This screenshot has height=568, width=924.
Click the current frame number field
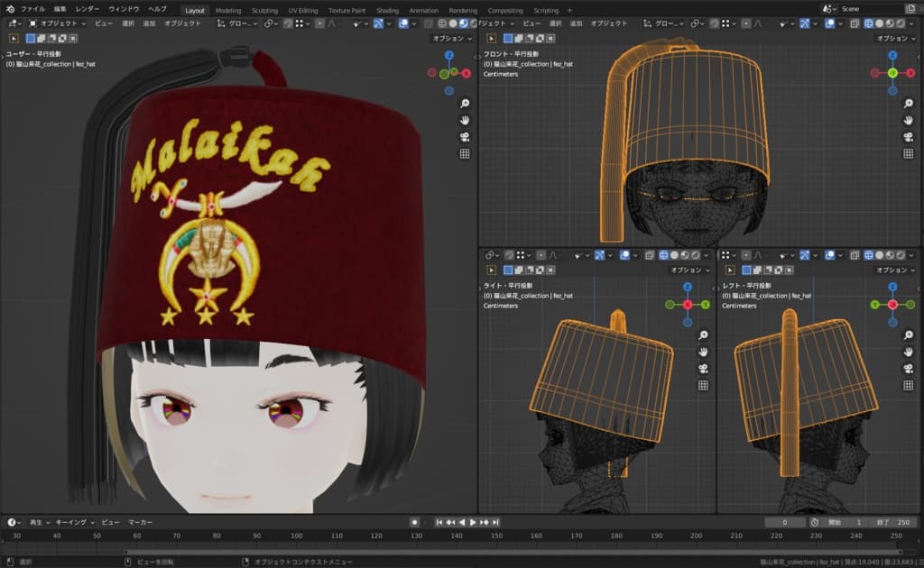coord(785,522)
